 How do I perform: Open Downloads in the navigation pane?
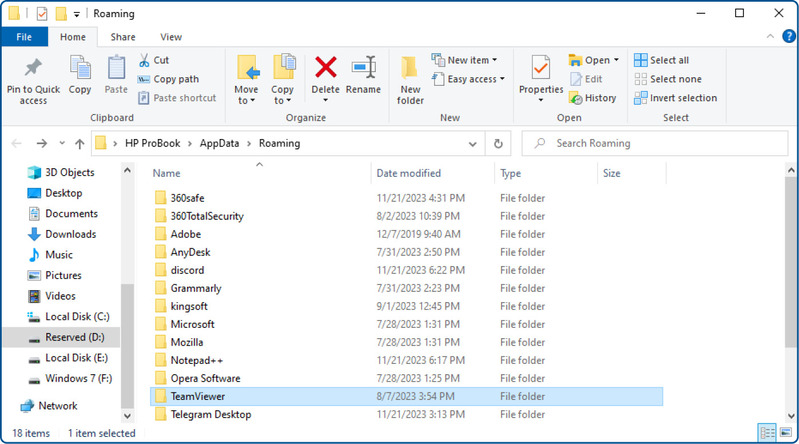(62, 234)
